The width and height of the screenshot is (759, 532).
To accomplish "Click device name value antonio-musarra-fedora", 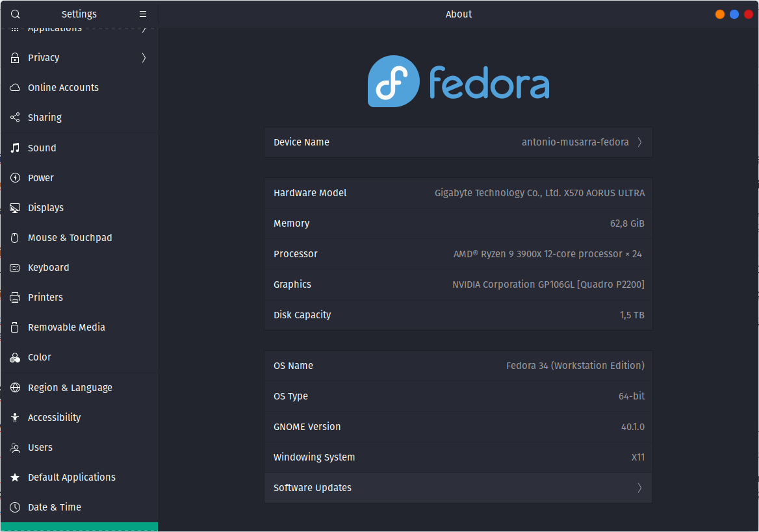I will [575, 142].
